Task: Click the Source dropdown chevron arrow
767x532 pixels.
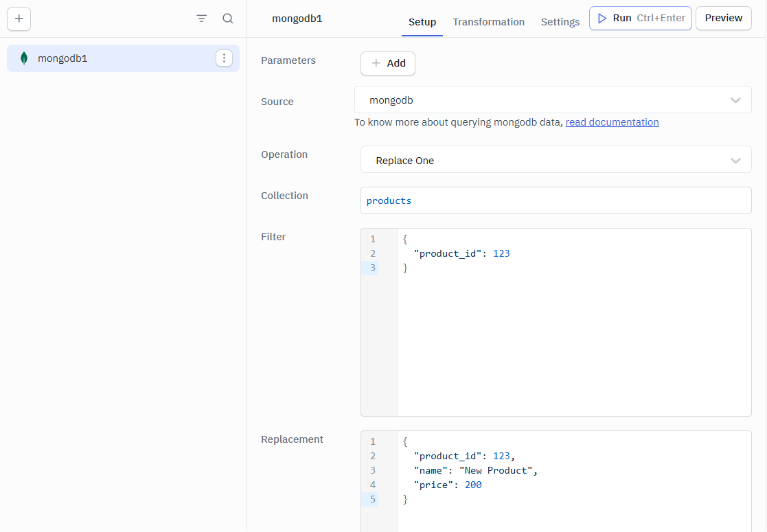Action: (x=735, y=100)
